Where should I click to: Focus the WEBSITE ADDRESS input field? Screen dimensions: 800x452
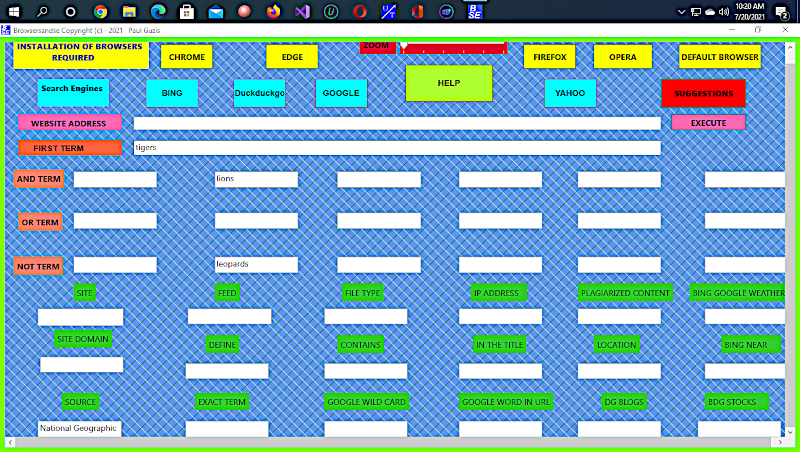[397, 123]
